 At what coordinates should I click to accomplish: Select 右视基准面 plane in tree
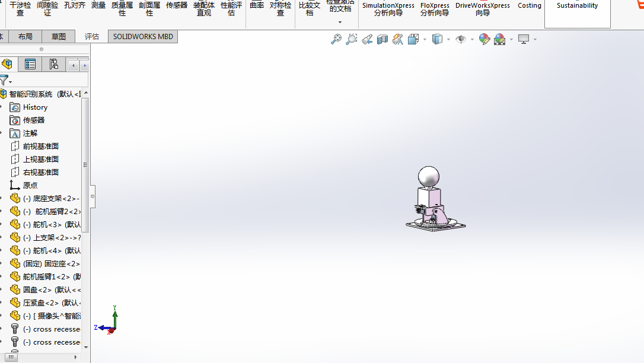34,173
